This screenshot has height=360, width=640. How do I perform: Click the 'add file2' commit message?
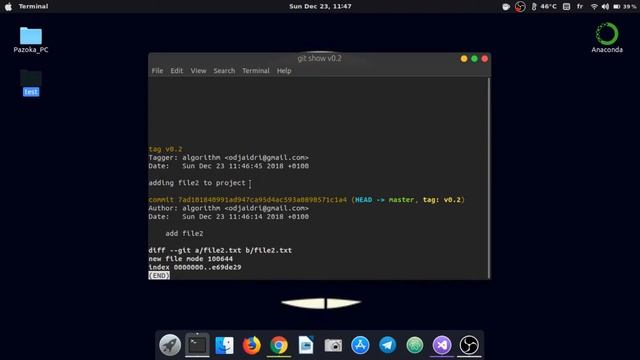184,233
